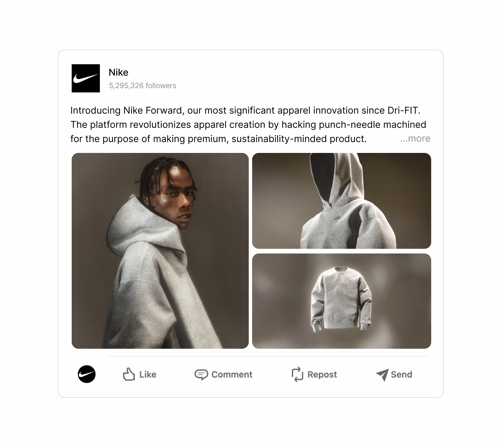Click the thumbs-up Like icon
The image size is (501, 448).
[x=129, y=374]
